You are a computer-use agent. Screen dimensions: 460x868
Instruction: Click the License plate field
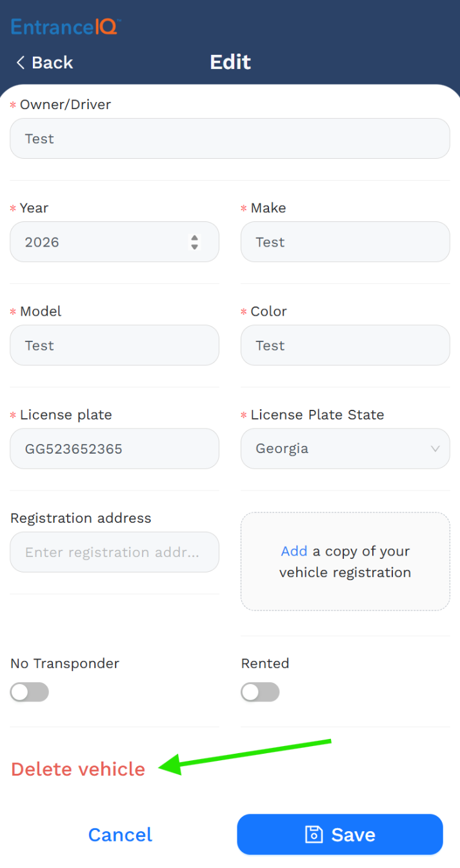pyautogui.click(x=114, y=449)
